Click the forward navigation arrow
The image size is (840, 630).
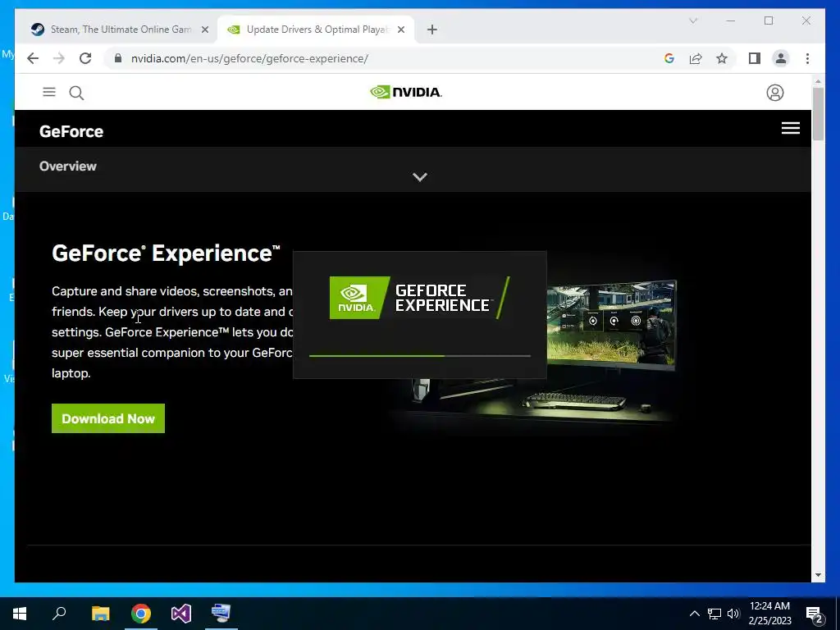tap(59, 58)
